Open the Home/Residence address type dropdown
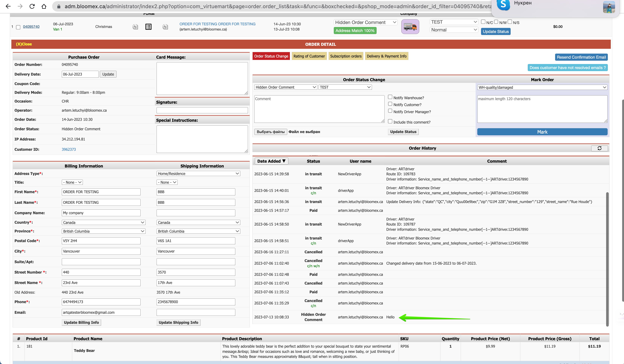 (x=198, y=173)
